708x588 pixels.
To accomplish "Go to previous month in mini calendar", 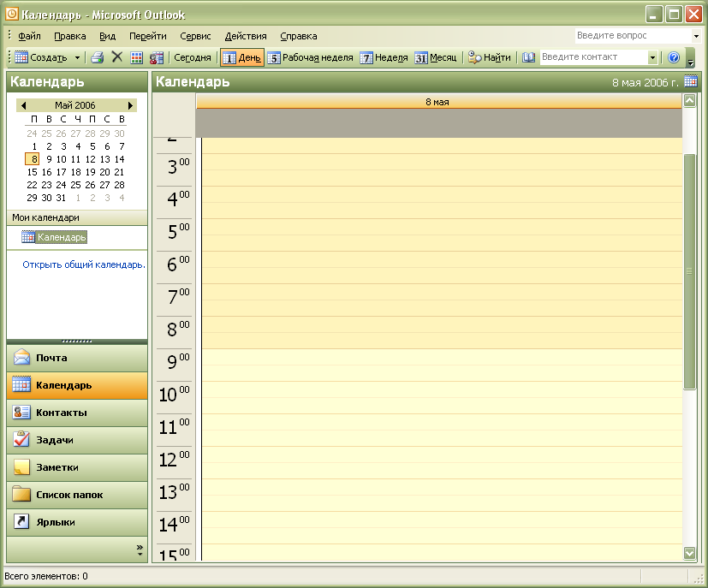I will tap(23, 105).
